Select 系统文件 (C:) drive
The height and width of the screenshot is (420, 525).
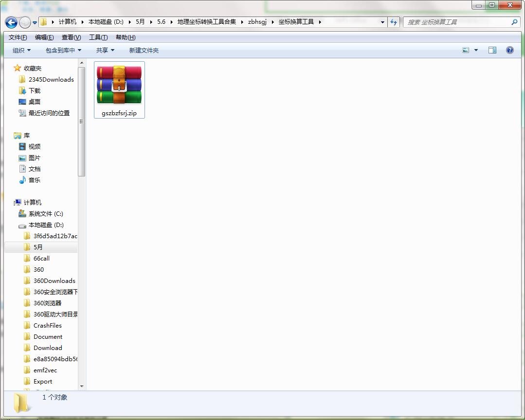pos(40,214)
